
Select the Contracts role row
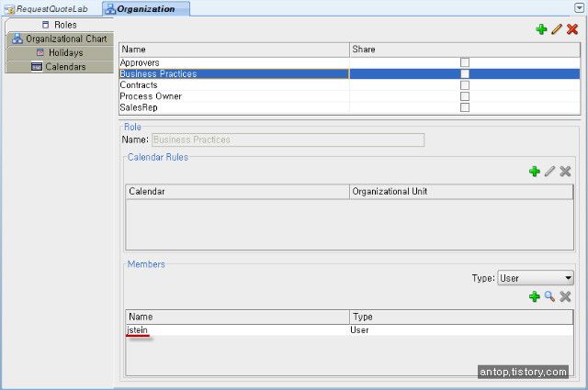(x=349, y=85)
